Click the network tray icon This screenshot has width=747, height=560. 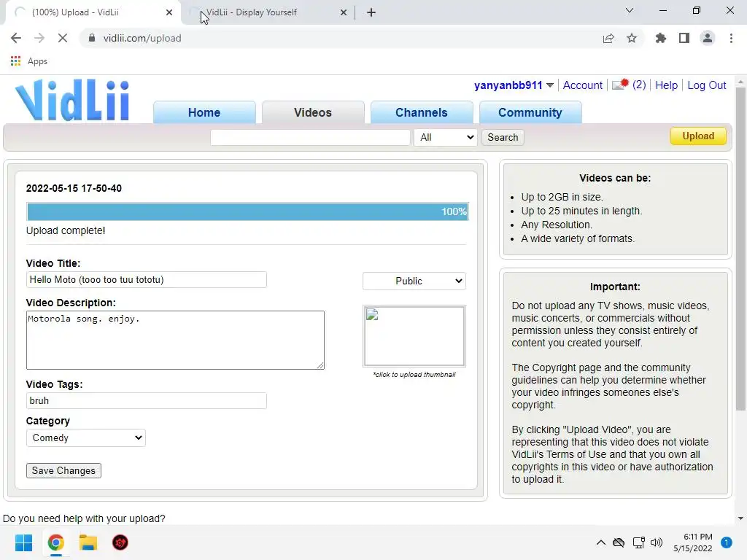[x=638, y=542]
